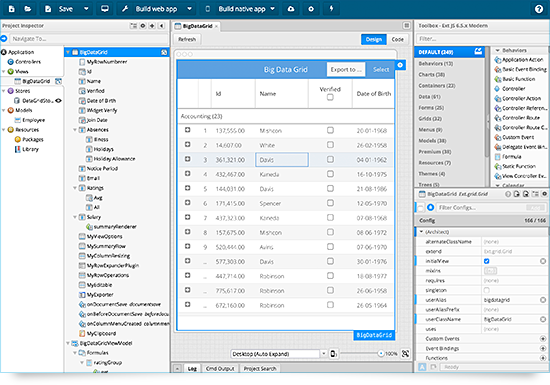Switch to the Code view tab
Screen dimensions: 550x385
(x=397, y=39)
